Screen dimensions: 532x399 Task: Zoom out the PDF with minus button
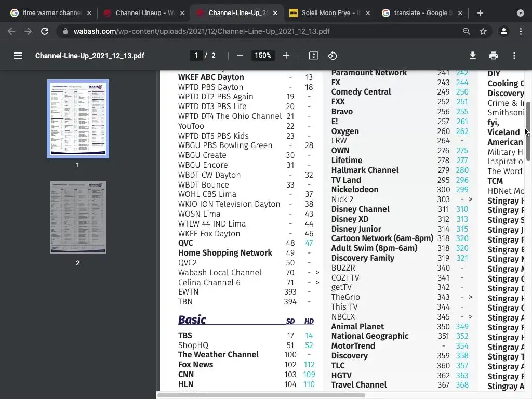(240, 56)
